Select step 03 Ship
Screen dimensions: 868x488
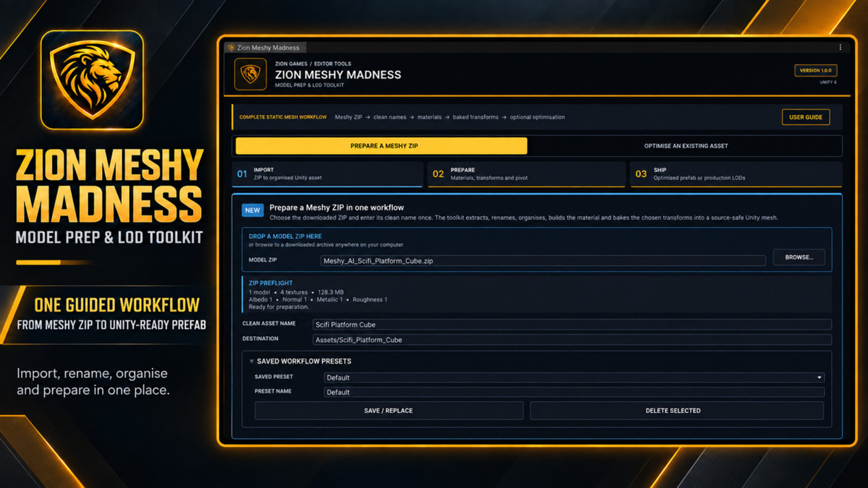736,174
